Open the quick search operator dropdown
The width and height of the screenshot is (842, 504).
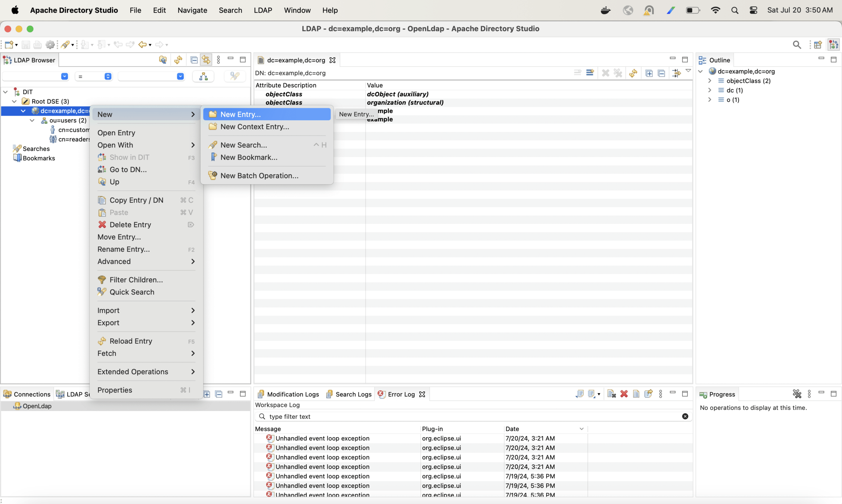point(94,77)
